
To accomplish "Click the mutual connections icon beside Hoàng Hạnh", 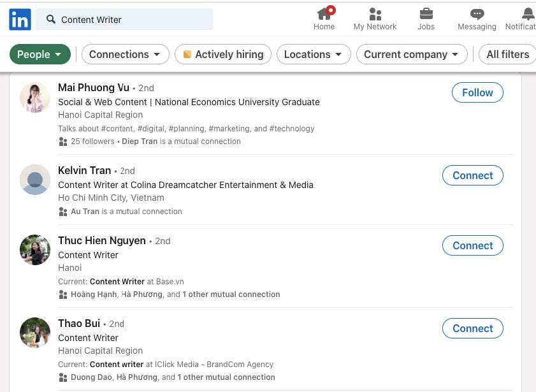I will pos(63,294).
